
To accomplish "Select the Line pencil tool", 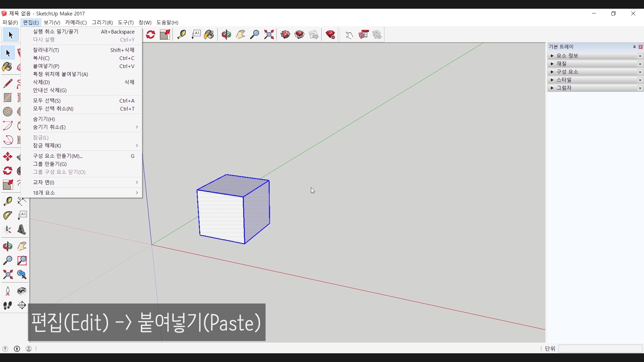I will tap(8, 83).
